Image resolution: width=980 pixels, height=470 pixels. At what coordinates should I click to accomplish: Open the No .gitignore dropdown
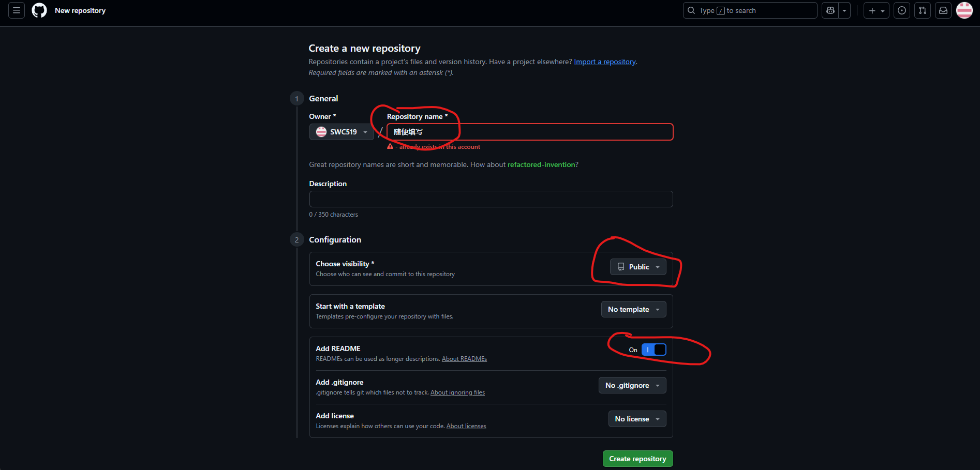tap(632, 385)
